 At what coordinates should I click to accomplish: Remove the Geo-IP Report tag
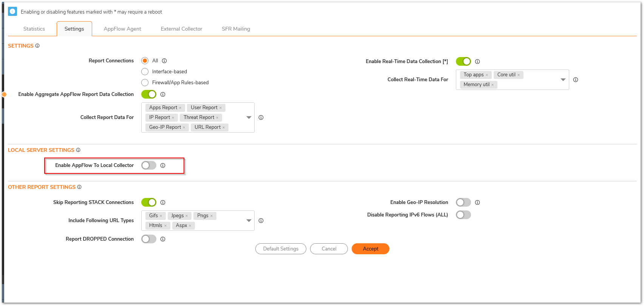[184, 128]
